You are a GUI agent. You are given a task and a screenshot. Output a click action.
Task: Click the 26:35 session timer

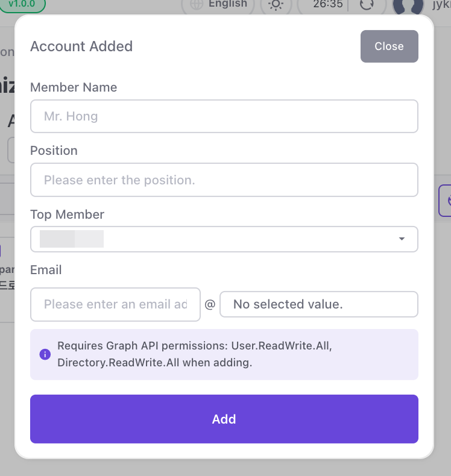pos(329,4)
